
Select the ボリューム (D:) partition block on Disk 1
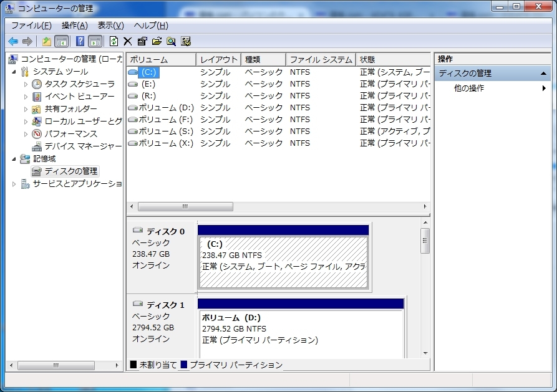click(301, 334)
